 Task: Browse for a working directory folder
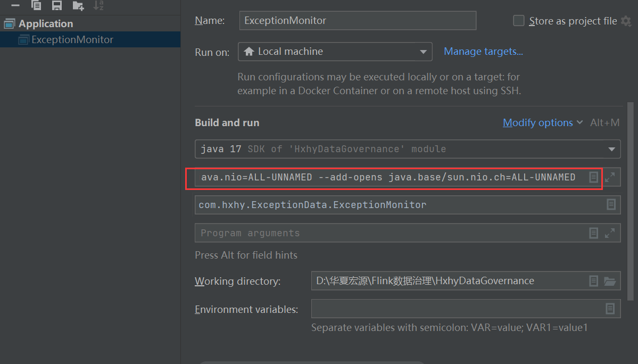click(x=610, y=281)
